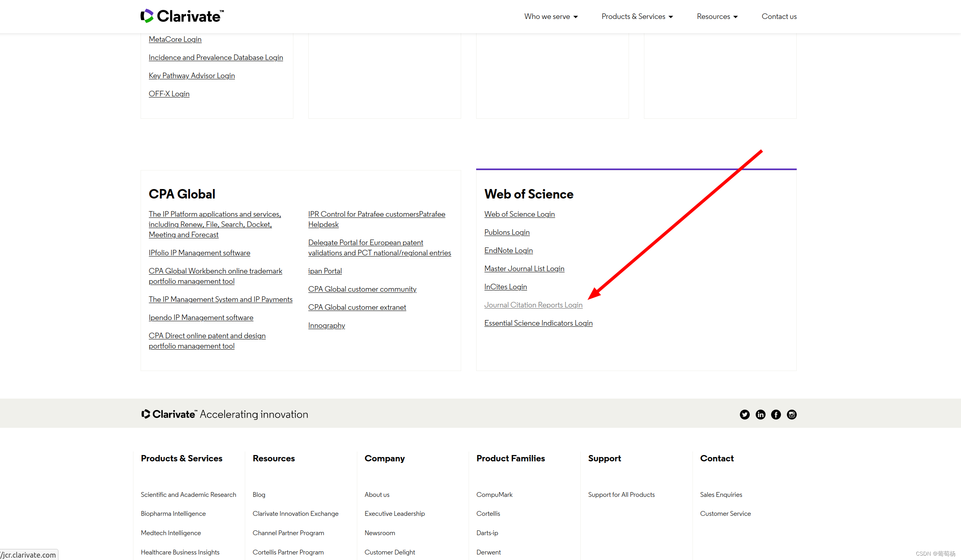Click Essential Science Indicators Login

[x=538, y=323]
